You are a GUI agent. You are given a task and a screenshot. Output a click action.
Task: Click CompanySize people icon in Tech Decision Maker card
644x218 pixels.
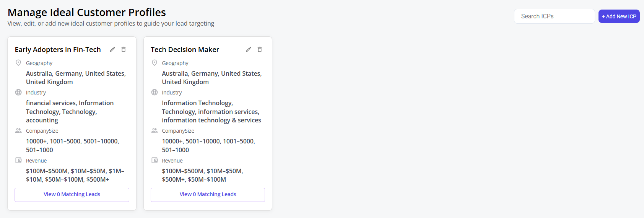point(154,130)
